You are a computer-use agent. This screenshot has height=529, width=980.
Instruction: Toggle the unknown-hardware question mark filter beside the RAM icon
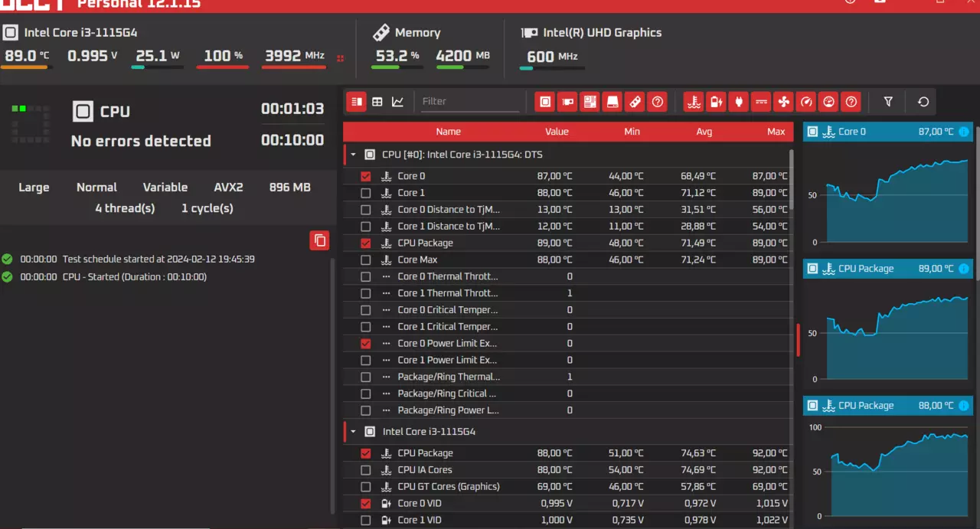(657, 101)
